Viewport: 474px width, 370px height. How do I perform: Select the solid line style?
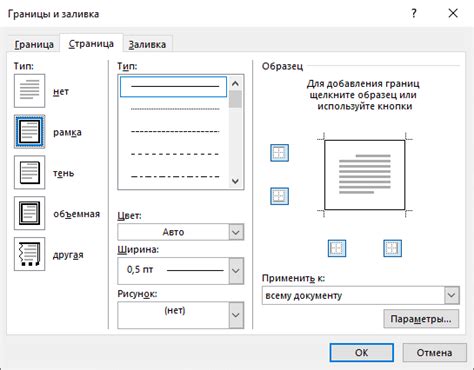[173, 87]
